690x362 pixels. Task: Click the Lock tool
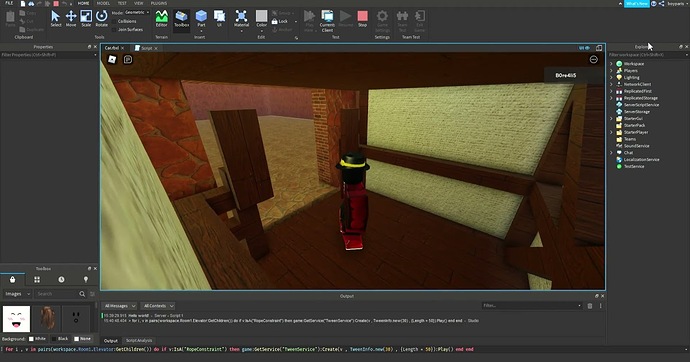280,21
